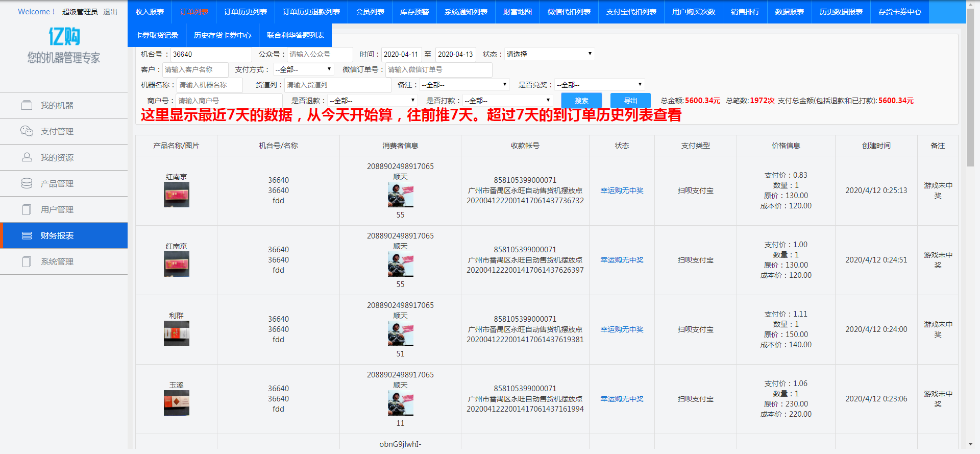980x454 pixels.
Task: Switch to the 订单历史列表 tab
Action: tap(246, 12)
